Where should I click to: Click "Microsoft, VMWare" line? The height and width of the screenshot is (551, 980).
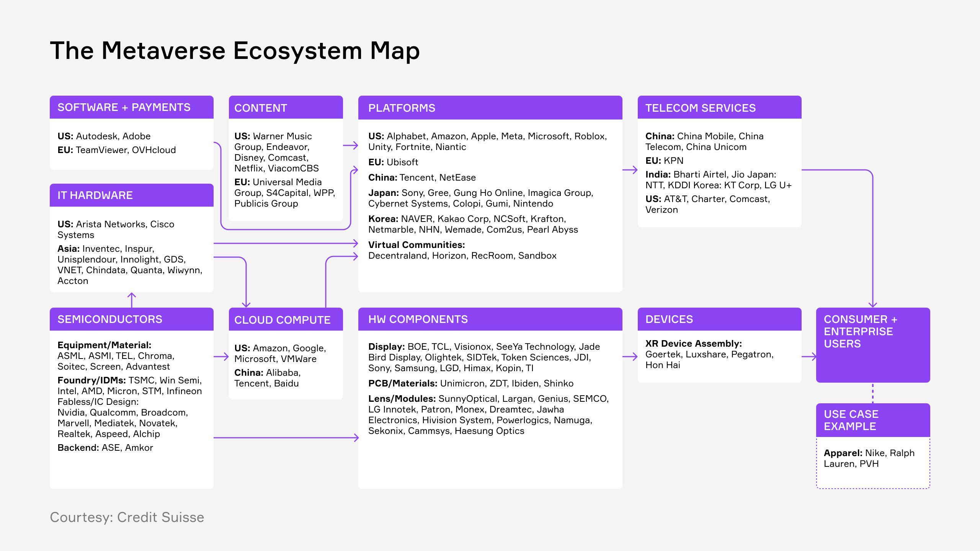click(x=276, y=359)
